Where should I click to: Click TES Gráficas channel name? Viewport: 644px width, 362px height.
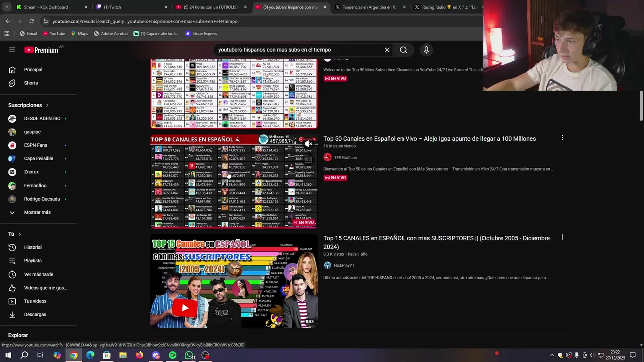pyautogui.click(x=345, y=158)
